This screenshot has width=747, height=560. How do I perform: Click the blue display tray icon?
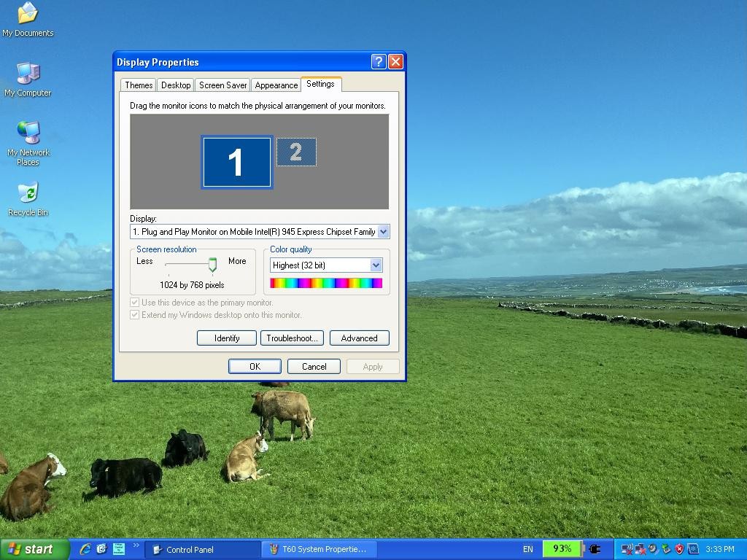(x=693, y=549)
